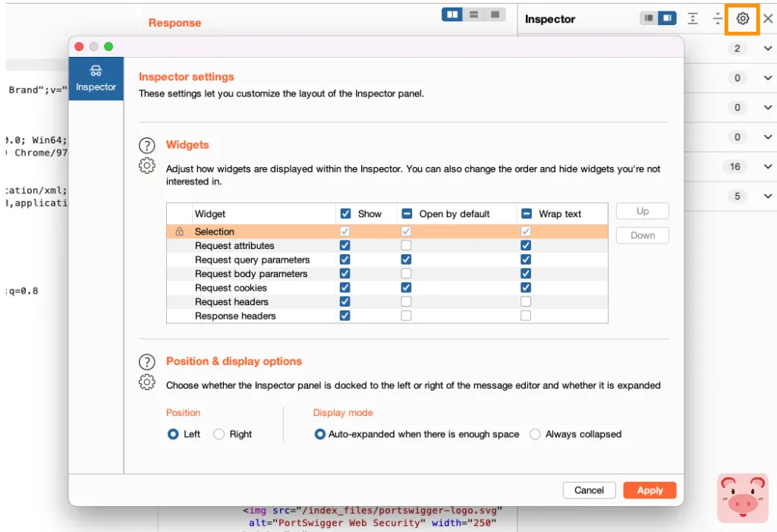Expand the Inspector section showing count 2
The width and height of the screenshot is (777, 532).
768,49
